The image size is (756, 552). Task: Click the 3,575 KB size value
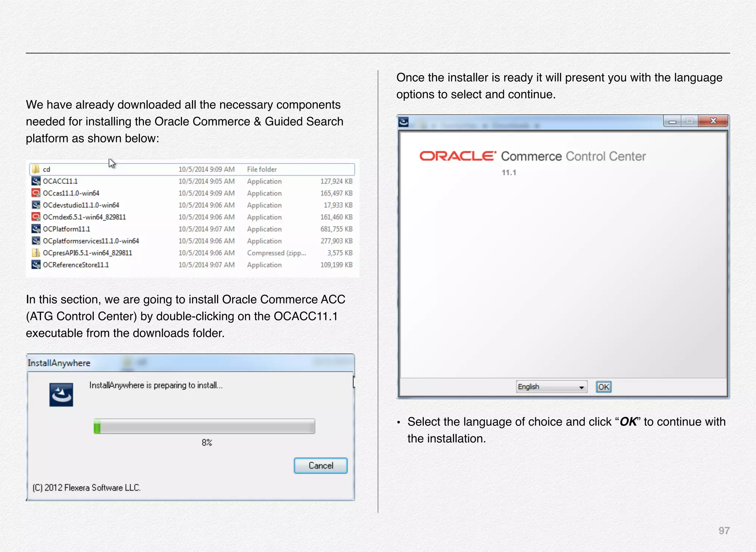pos(340,253)
